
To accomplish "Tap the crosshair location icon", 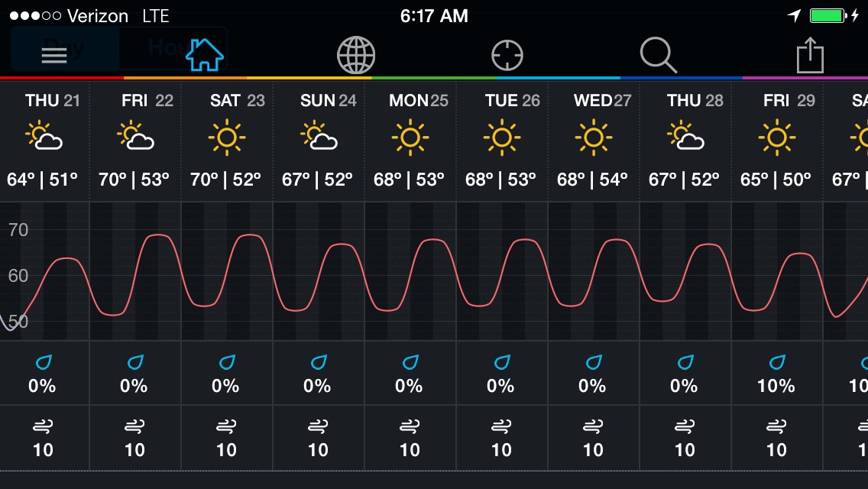I will click(507, 55).
